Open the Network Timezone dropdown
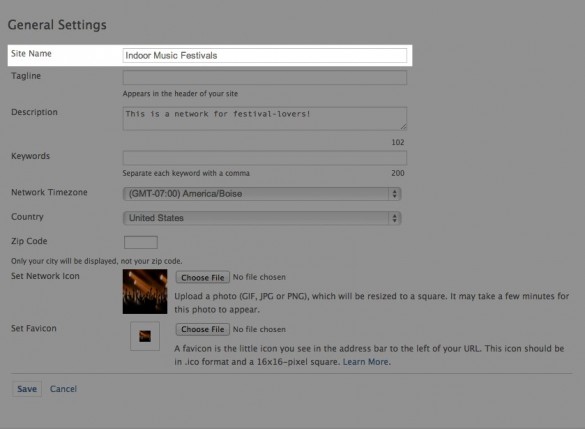This screenshot has height=429, width=585. pos(262,194)
